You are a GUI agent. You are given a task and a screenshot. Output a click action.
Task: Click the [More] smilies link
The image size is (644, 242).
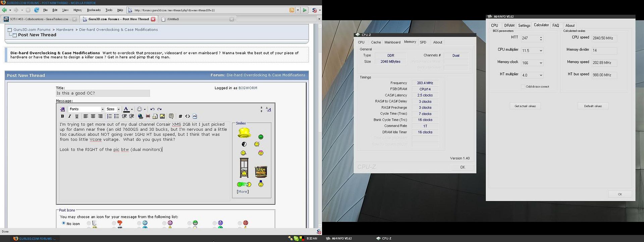click(x=243, y=192)
